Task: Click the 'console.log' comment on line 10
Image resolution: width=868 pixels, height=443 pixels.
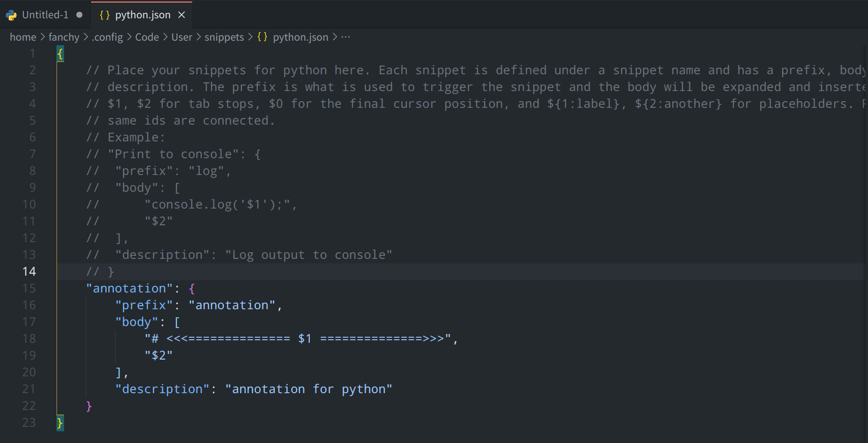Action: (221, 204)
